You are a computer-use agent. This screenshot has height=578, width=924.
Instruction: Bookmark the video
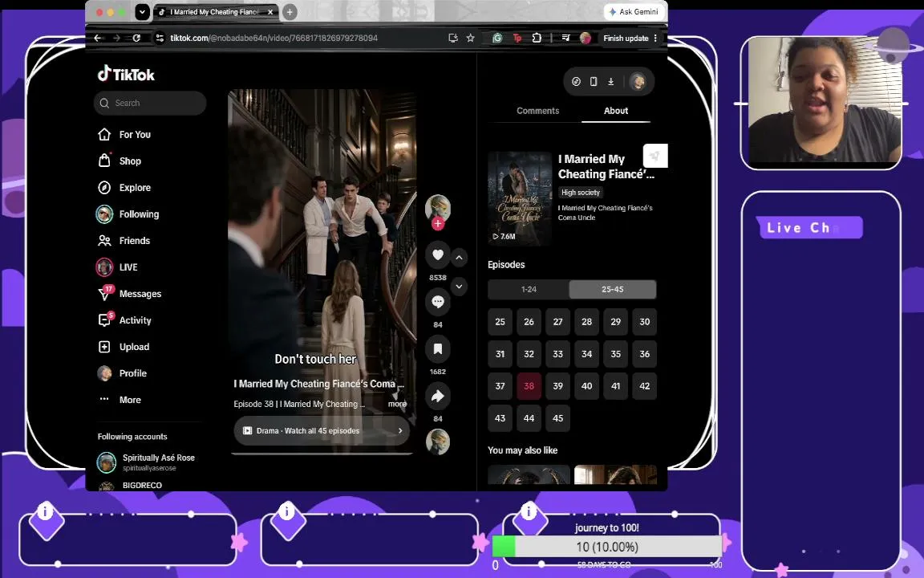pyautogui.click(x=438, y=349)
